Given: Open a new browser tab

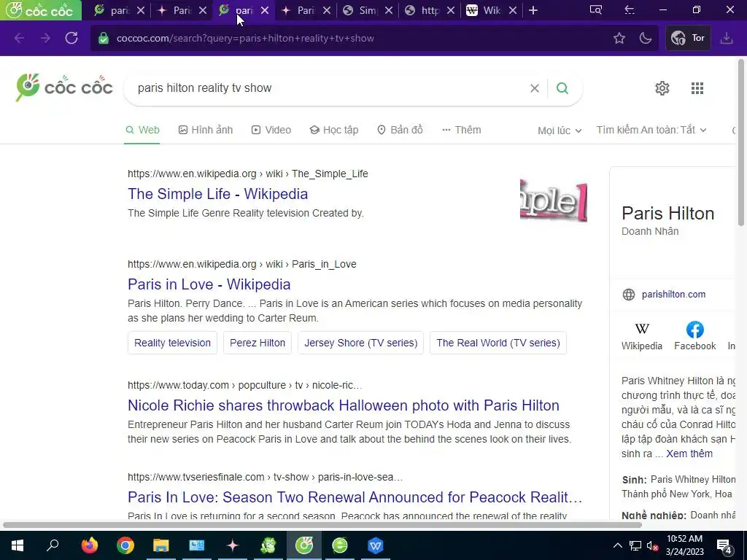Looking at the screenshot, I should coord(533,10).
